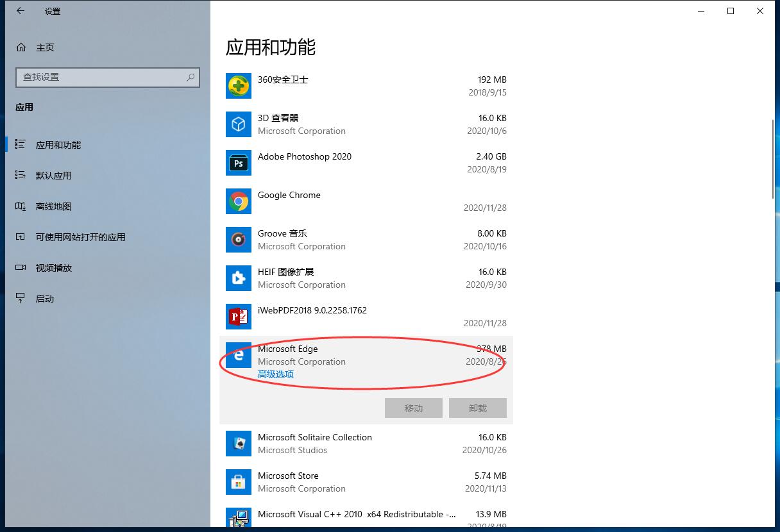
Task: Click the Google Chrome icon
Action: pos(239,201)
